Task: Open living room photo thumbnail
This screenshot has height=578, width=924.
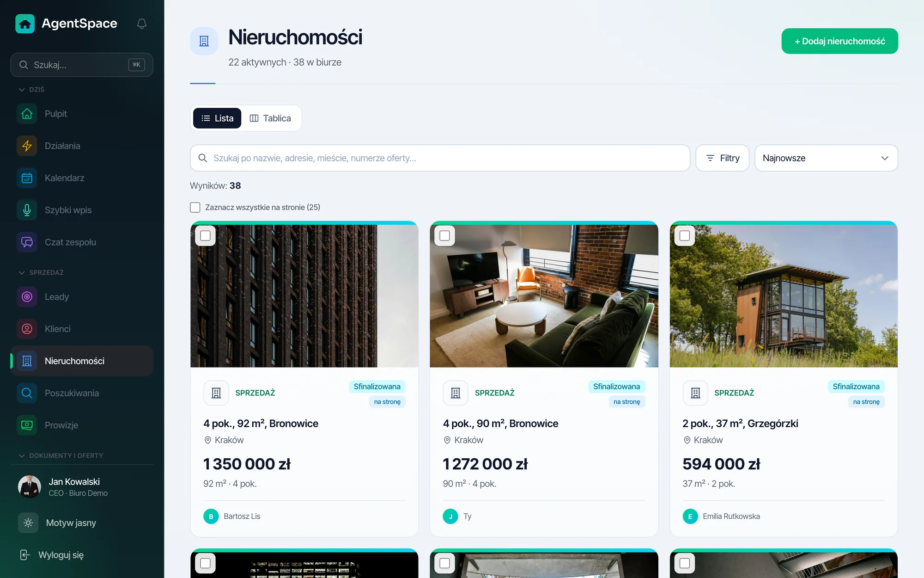Action: [544, 296]
